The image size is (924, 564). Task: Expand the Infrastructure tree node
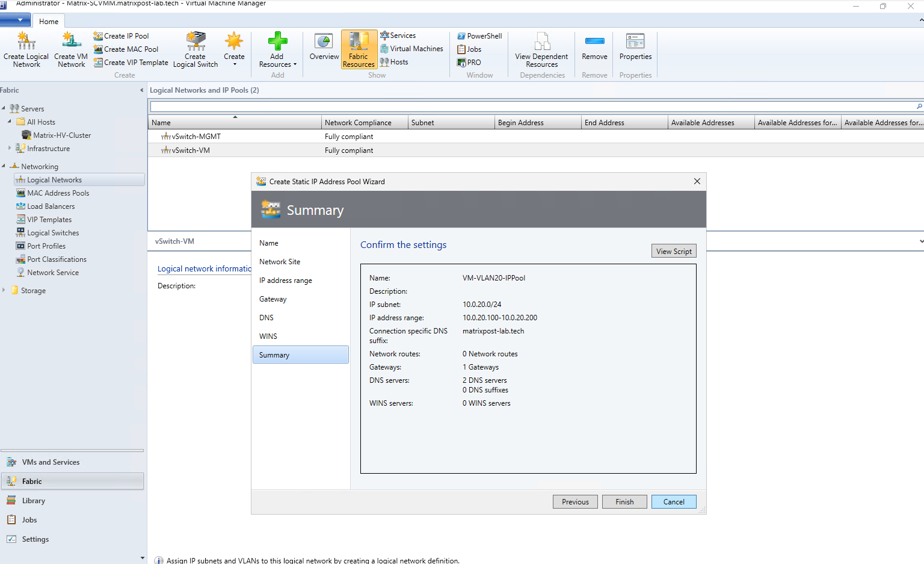pyautogui.click(x=10, y=148)
